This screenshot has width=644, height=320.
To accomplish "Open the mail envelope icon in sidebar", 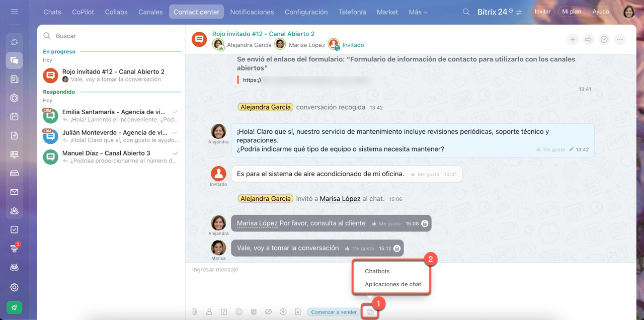I will point(14,192).
